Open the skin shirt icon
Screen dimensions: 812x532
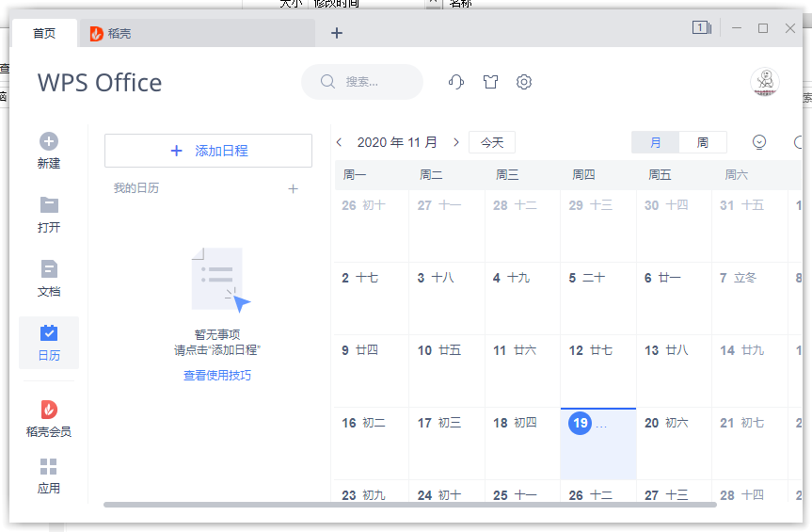pos(490,82)
